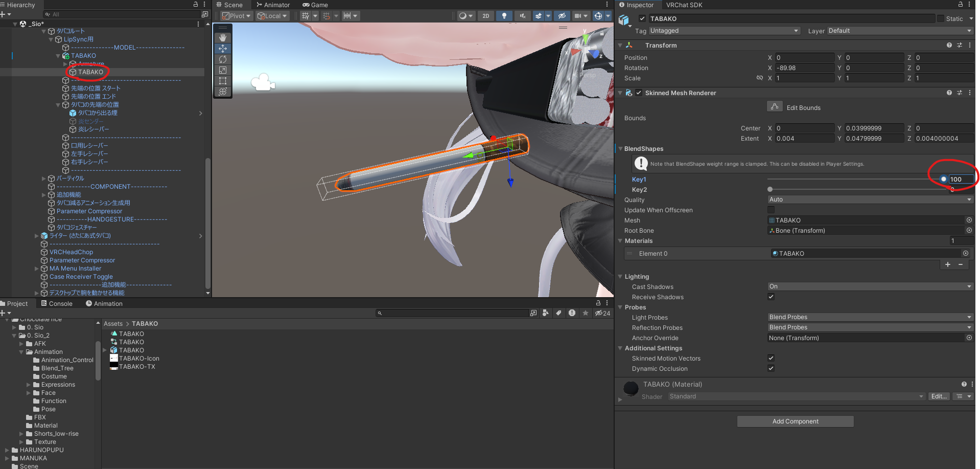The height and width of the screenshot is (469, 980).
Task: Open the Animation tab
Action: pos(104,303)
